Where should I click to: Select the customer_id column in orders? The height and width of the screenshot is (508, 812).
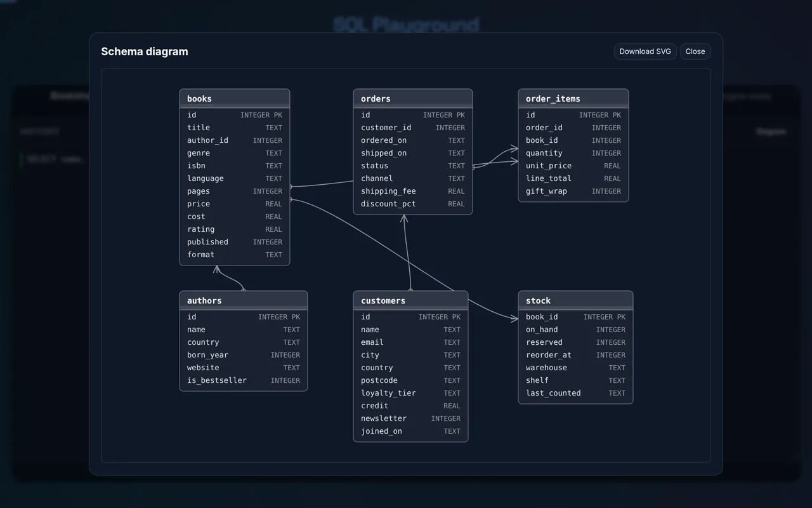tap(413, 128)
